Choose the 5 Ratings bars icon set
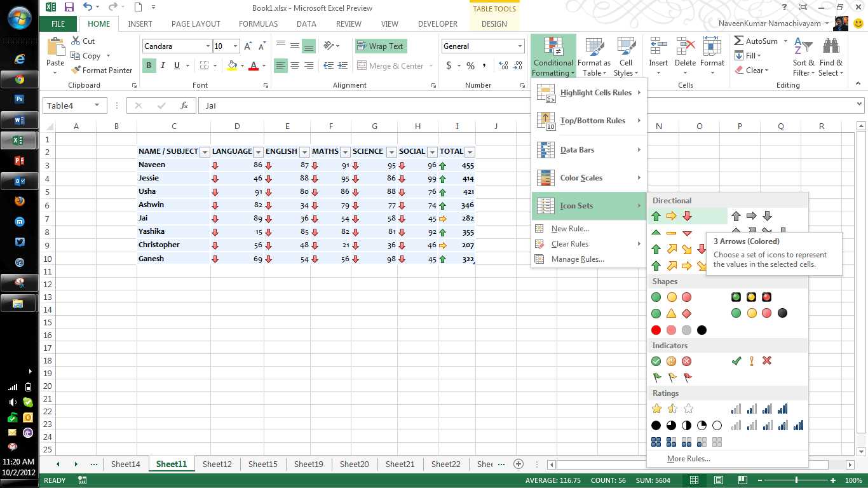The image size is (868, 488). click(767, 425)
